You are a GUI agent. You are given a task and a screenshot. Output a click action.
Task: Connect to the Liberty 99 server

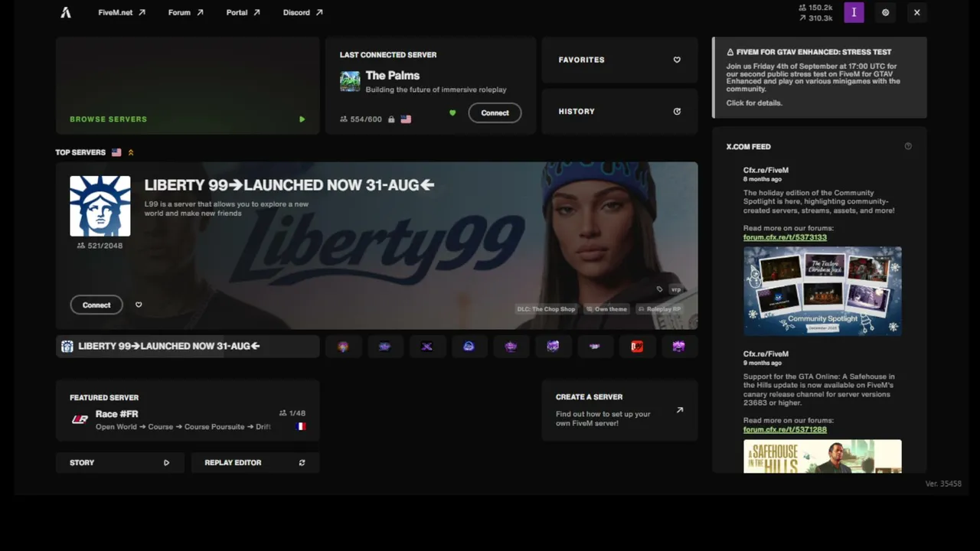(x=96, y=305)
